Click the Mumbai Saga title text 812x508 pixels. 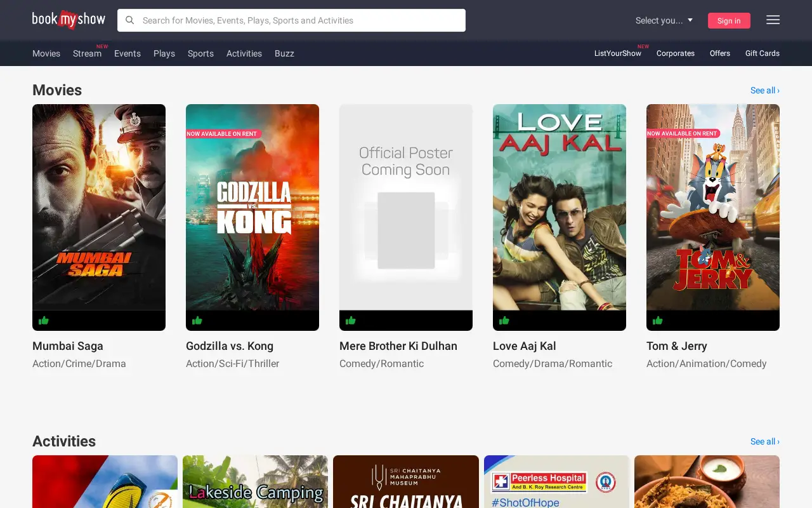pos(68,346)
